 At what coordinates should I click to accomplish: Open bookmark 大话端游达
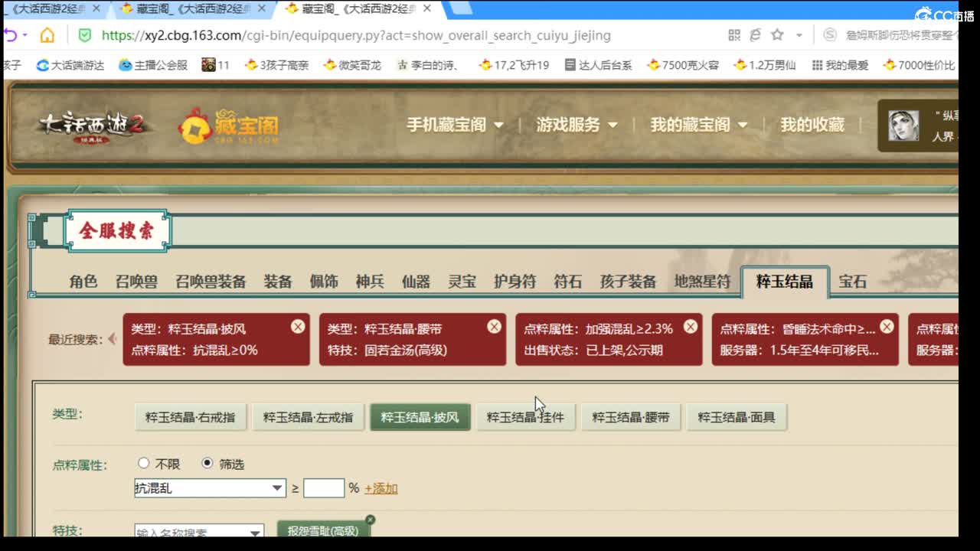(70, 65)
